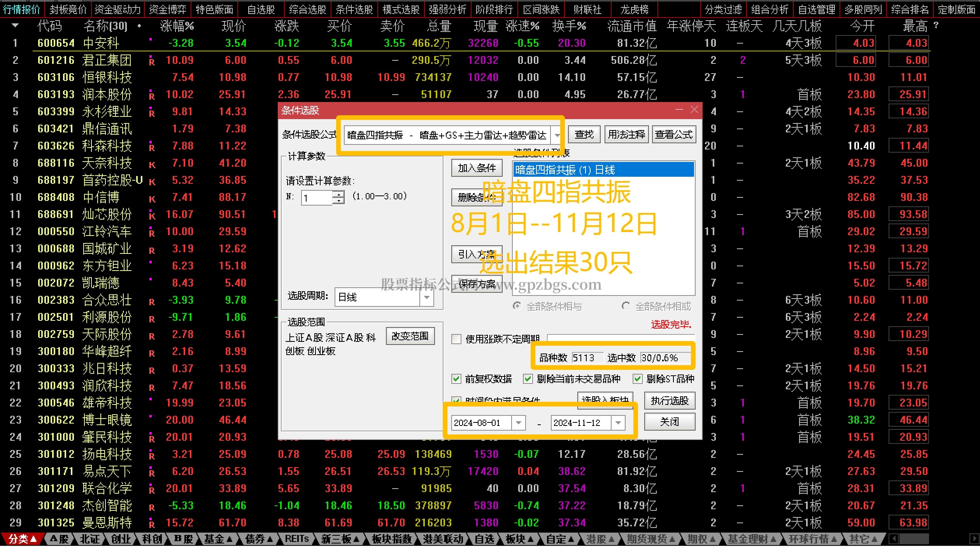
Task: Open the 选股周期 日线 dropdown
Action: point(427,297)
